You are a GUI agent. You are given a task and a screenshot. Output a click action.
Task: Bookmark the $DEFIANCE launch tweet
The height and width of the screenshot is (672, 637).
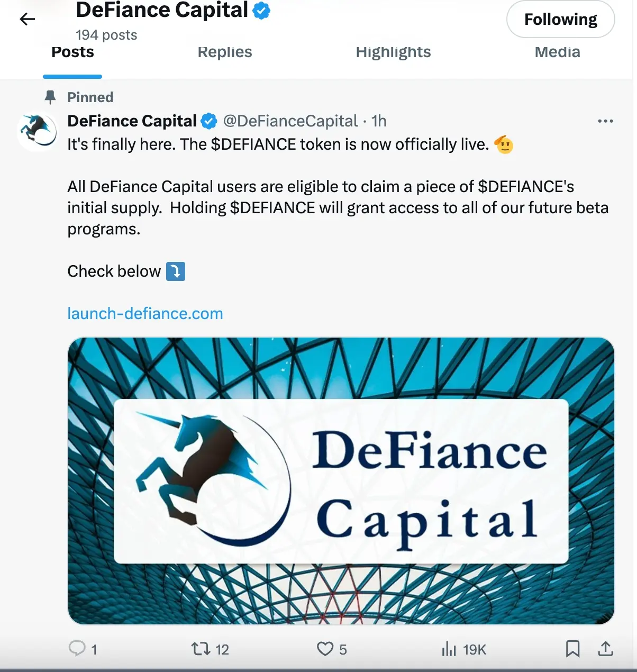(x=573, y=648)
